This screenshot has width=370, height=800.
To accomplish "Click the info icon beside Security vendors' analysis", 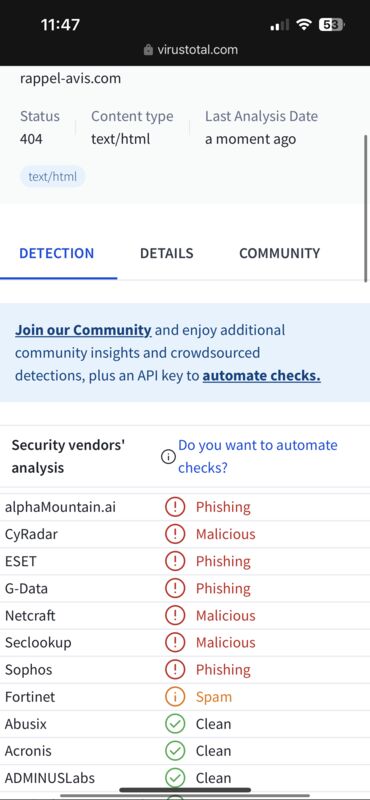I will [168, 457].
